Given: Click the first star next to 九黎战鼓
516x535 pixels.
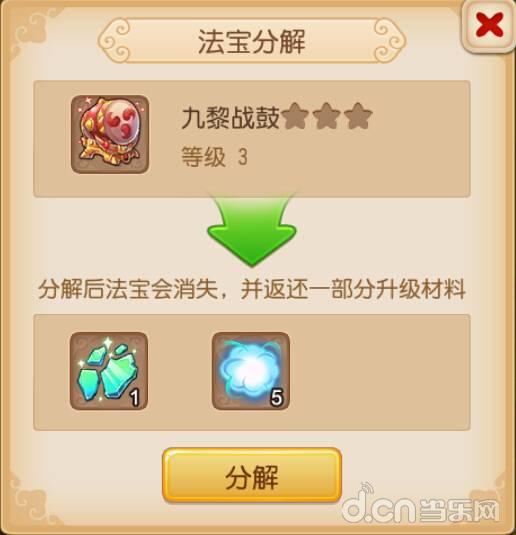Looking at the screenshot, I should (296, 117).
